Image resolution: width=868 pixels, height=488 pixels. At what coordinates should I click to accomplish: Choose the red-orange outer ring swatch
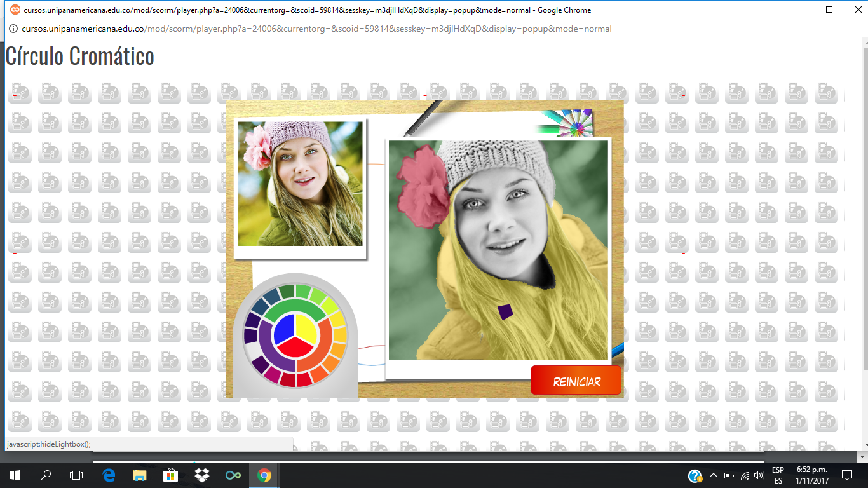[x=319, y=374]
